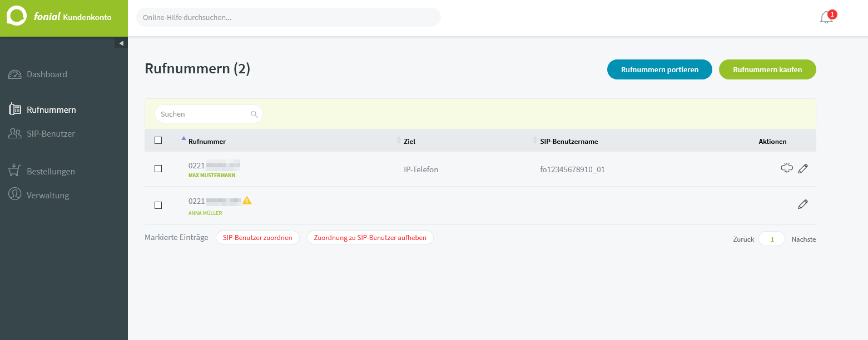Sort table by Rufnummer column

pyautogui.click(x=207, y=142)
